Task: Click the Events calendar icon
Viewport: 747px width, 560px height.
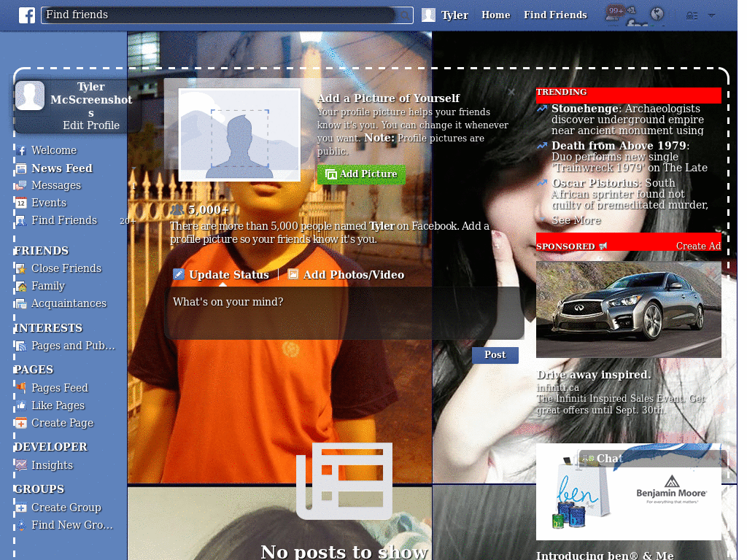Action: pos(21,203)
